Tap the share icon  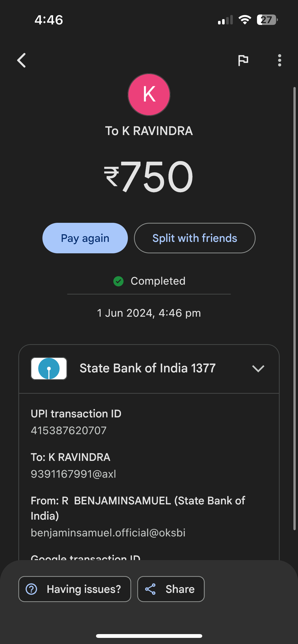pos(150,589)
